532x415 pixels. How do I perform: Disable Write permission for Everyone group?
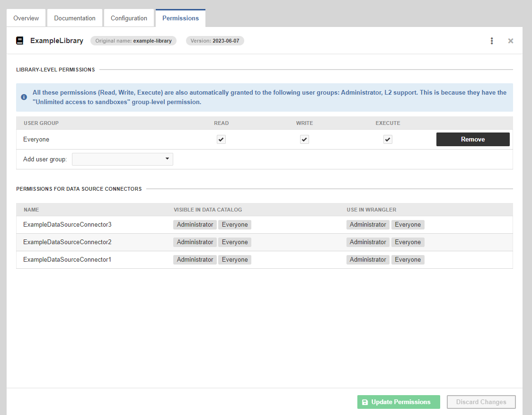[304, 139]
